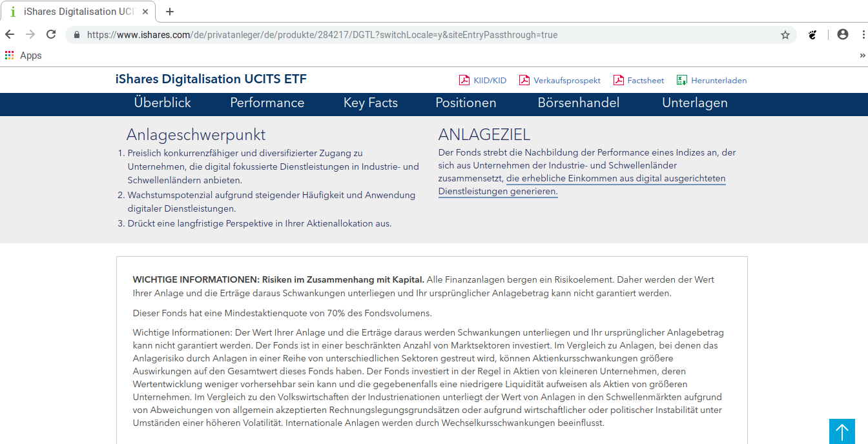Click the ANLAGEZIEL heading
This screenshot has width=868, height=444.
click(x=484, y=135)
